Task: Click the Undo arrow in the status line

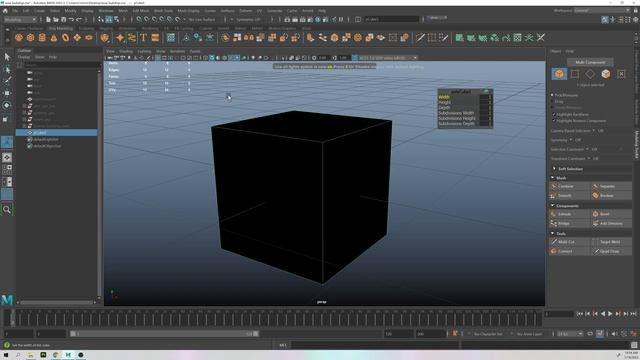Action: [71, 19]
